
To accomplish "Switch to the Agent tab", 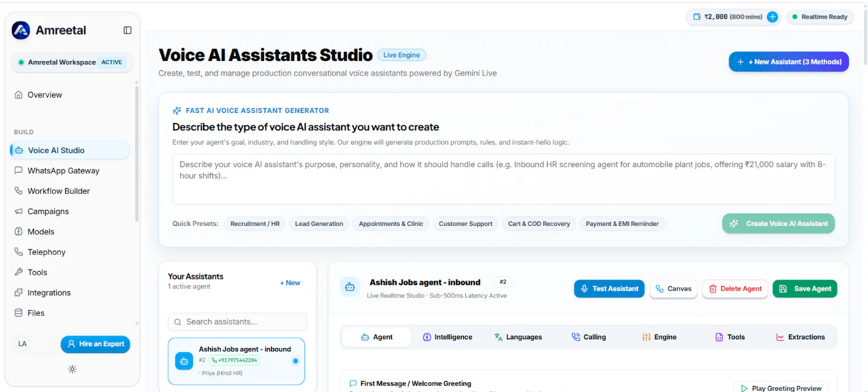I will (x=377, y=337).
